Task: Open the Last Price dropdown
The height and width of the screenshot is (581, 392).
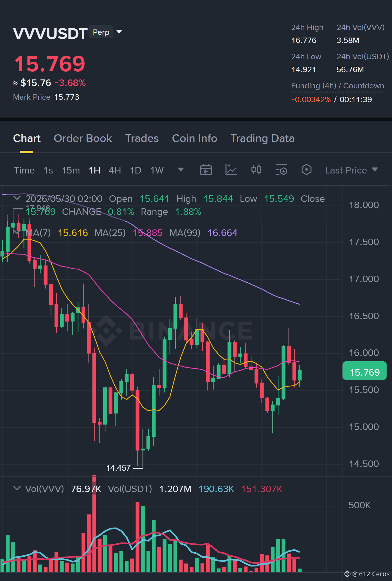Action: [x=351, y=170]
